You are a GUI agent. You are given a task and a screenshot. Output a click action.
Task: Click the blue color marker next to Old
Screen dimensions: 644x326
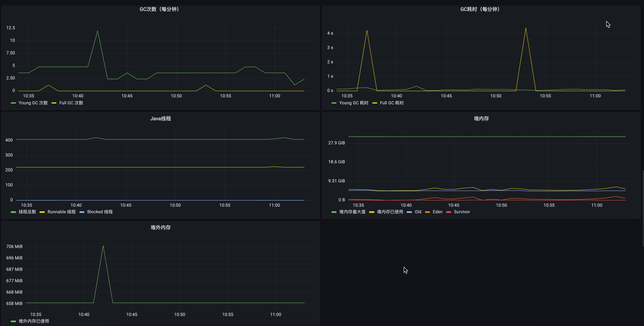point(409,212)
